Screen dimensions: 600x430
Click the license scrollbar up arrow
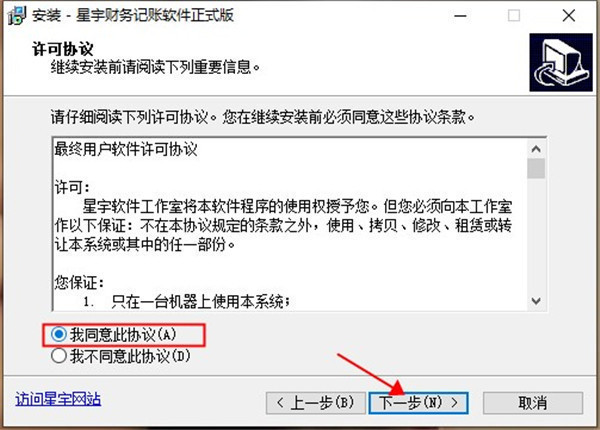pyautogui.click(x=536, y=149)
